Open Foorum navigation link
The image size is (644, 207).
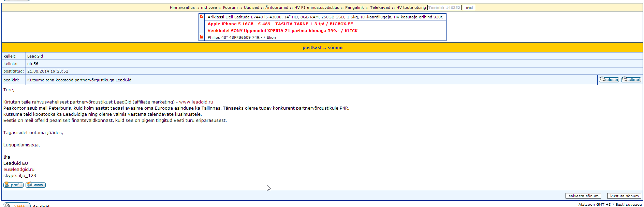pyautogui.click(x=230, y=7)
